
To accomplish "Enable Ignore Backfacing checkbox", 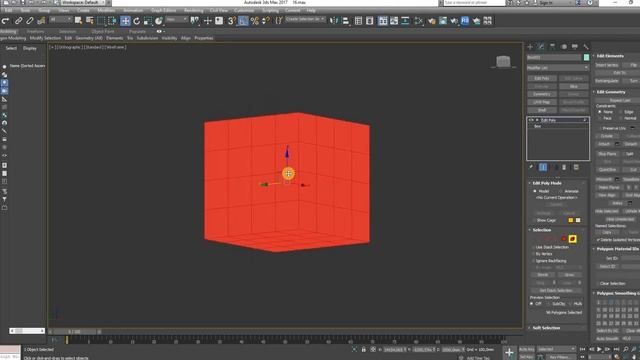I will (533, 261).
